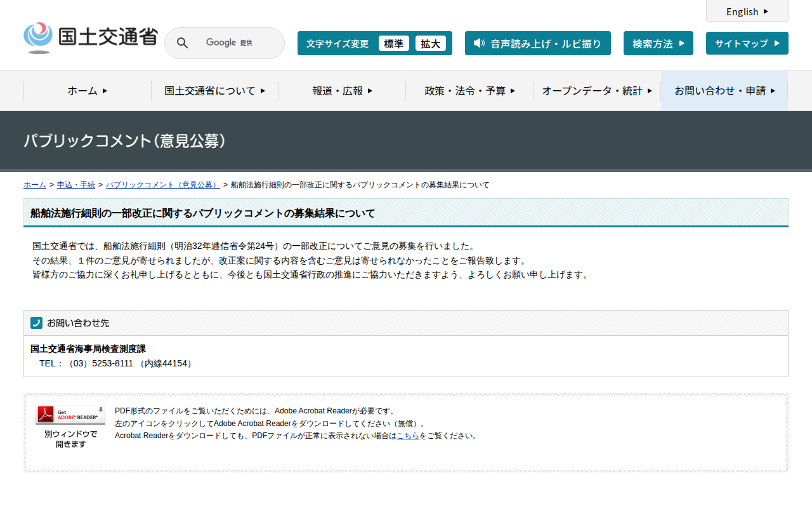Follow the パブリックコメント（意見公募） breadcrumb link
Viewport: 812px width, 508px height.
(x=163, y=185)
